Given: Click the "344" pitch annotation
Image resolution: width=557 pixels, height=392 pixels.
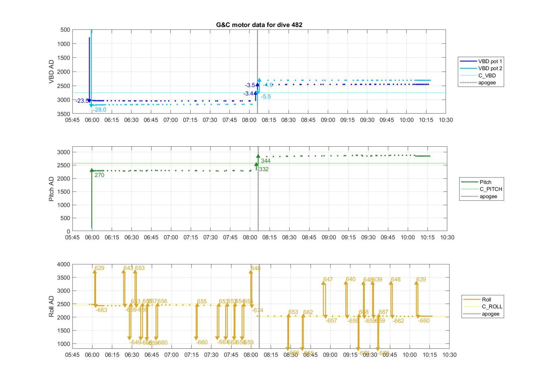Looking at the screenshot, I should pos(266,161).
